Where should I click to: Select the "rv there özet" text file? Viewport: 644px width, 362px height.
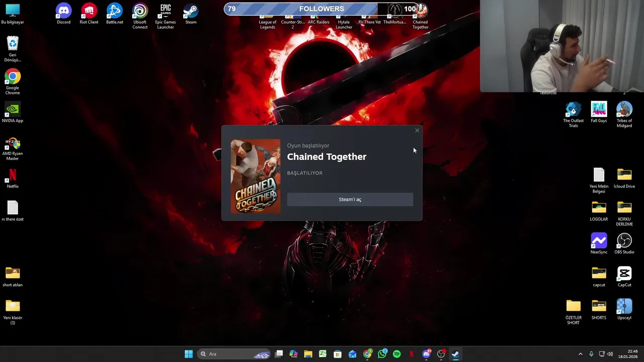[x=13, y=211]
